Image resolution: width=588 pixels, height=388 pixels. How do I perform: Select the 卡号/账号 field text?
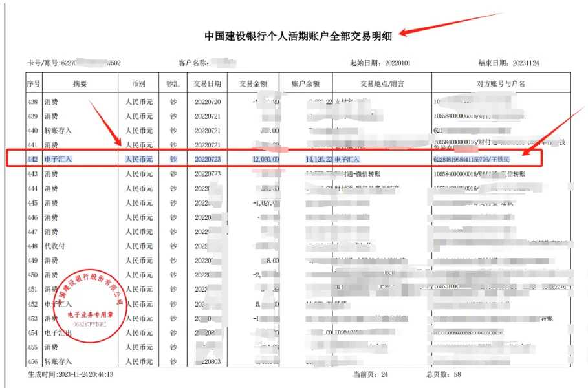(x=74, y=63)
